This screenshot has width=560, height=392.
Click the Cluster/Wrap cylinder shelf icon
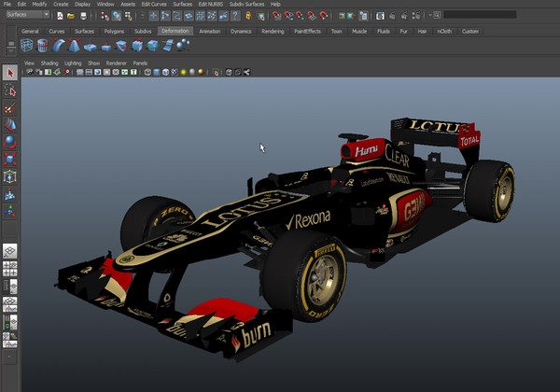(43, 46)
